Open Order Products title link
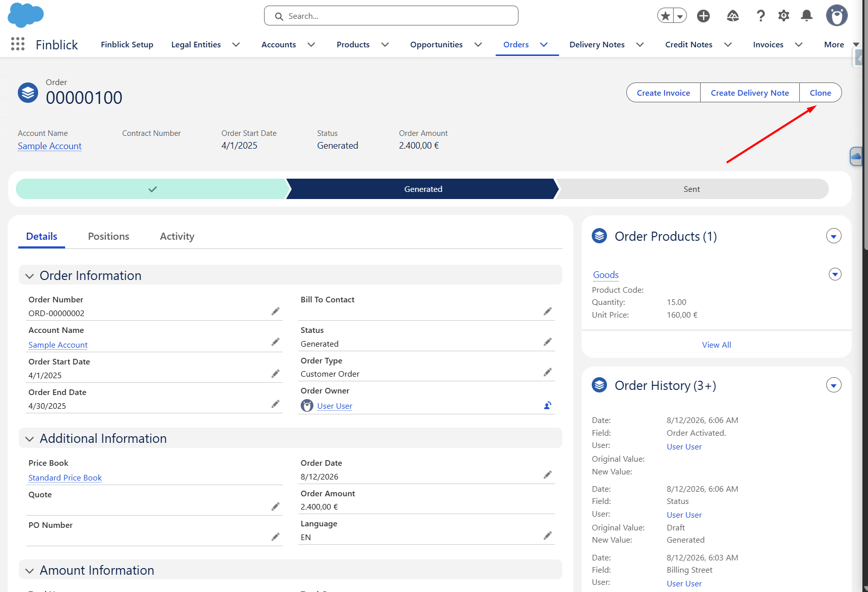This screenshot has height=592, width=868. pos(666,236)
